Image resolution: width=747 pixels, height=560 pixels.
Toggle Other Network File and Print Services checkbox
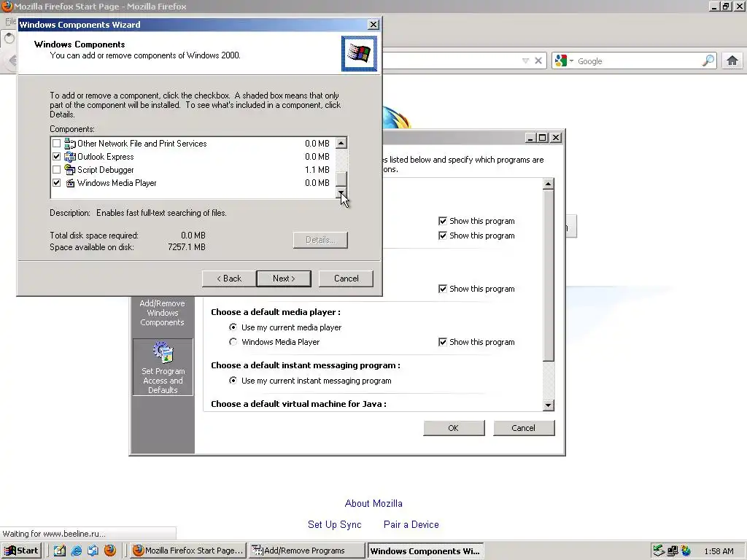57,144
